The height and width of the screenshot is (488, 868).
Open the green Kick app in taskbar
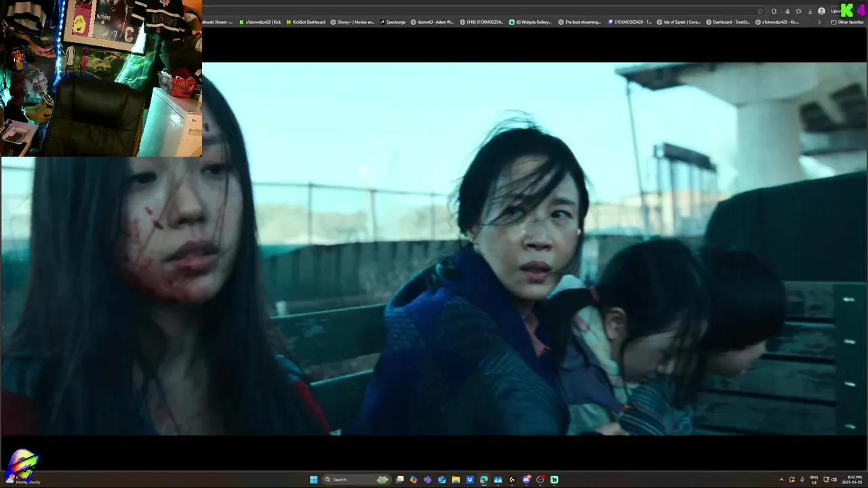pyautogui.click(x=554, y=480)
